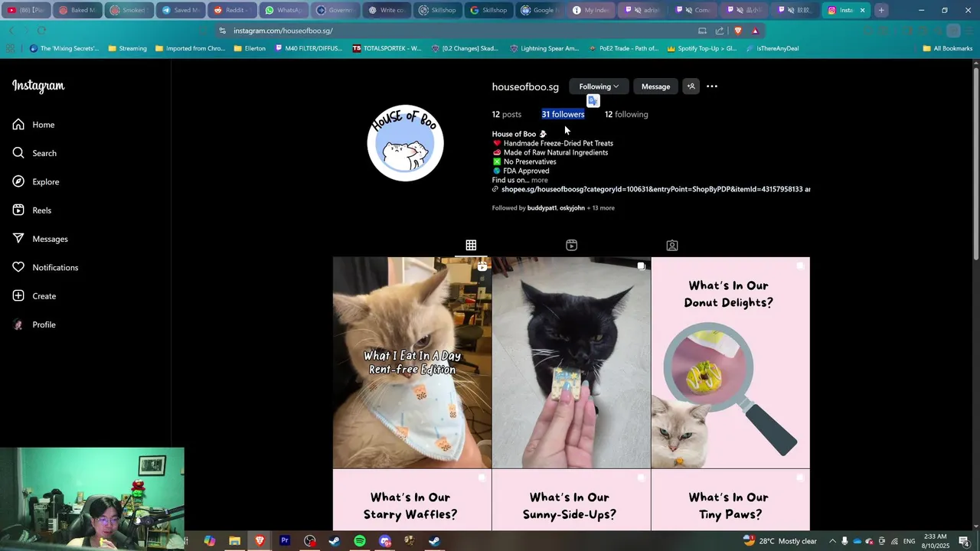
Task: Open House of Boo profile picture
Action: click(x=405, y=143)
